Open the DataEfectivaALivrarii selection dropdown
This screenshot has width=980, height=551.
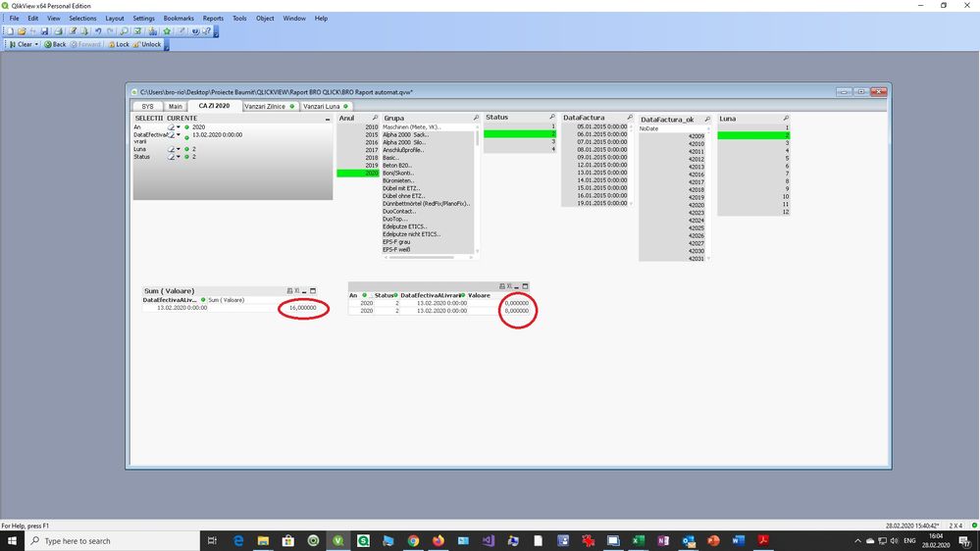tap(179, 134)
